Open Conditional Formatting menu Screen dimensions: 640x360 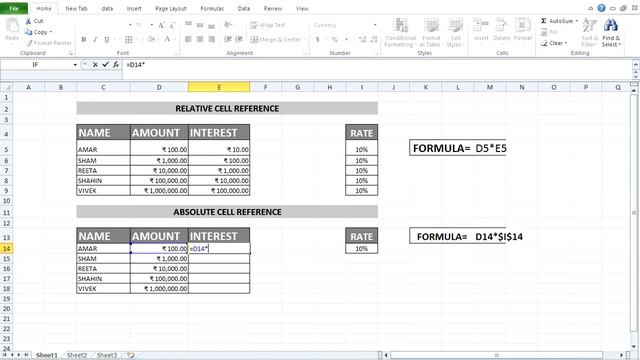(400, 33)
